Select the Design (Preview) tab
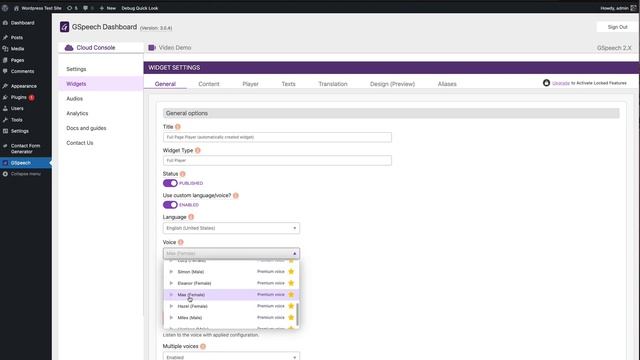This screenshot has height=360, width=640. pyautogui.click(x=392, y=84)
